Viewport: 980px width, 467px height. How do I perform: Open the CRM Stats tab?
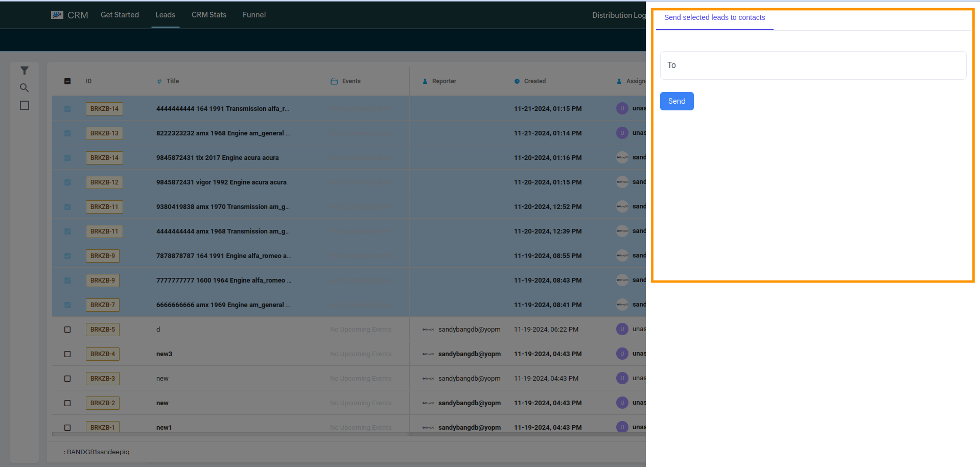tap(209, 15)
